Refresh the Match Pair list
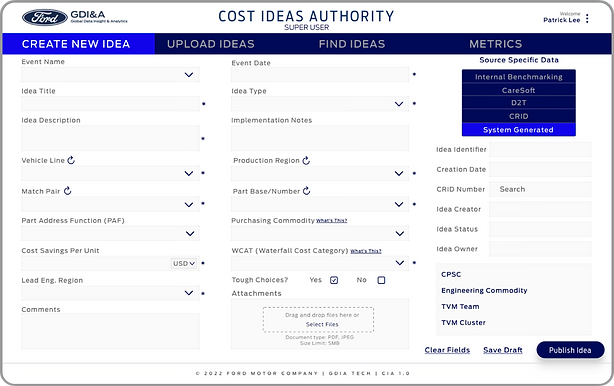This screenshot has height=386, width=614. pos(68,191)
